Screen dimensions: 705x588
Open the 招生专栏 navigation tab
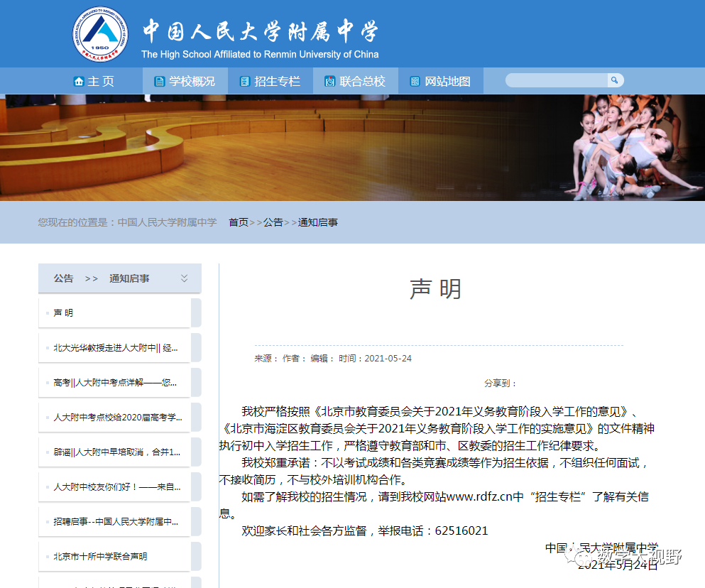[270, 81]
